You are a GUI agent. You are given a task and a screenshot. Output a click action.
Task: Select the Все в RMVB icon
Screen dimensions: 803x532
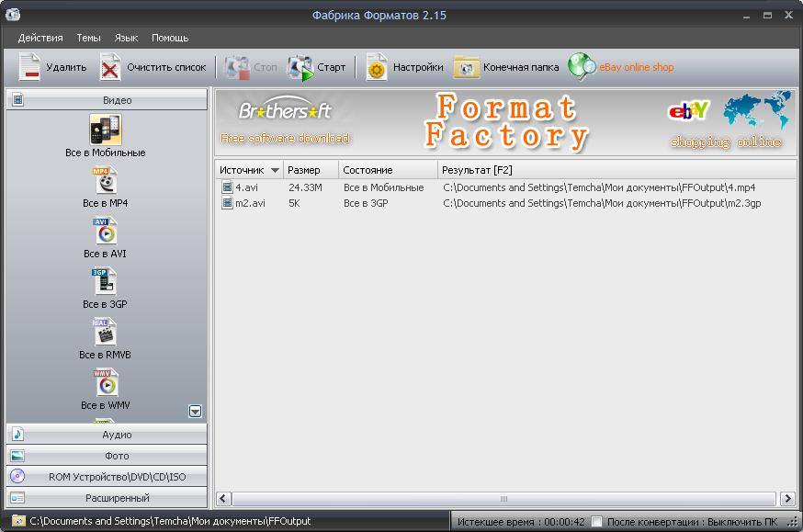click(105, 332)
